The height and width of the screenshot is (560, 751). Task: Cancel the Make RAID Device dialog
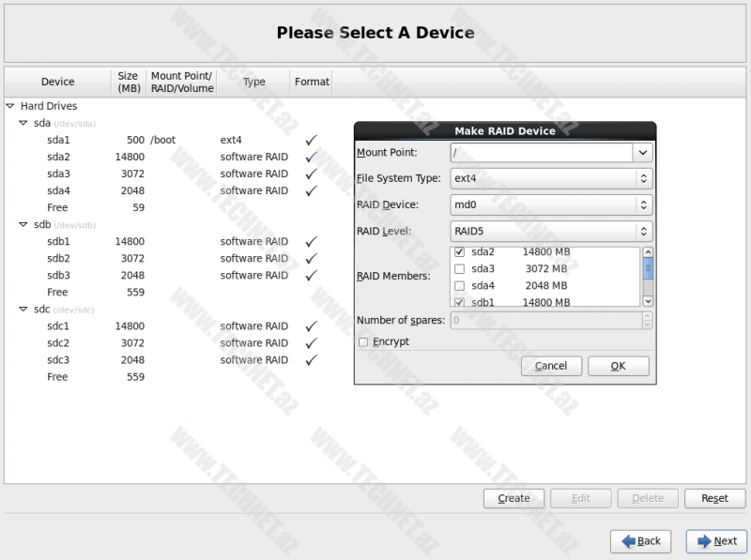(551, 366)
